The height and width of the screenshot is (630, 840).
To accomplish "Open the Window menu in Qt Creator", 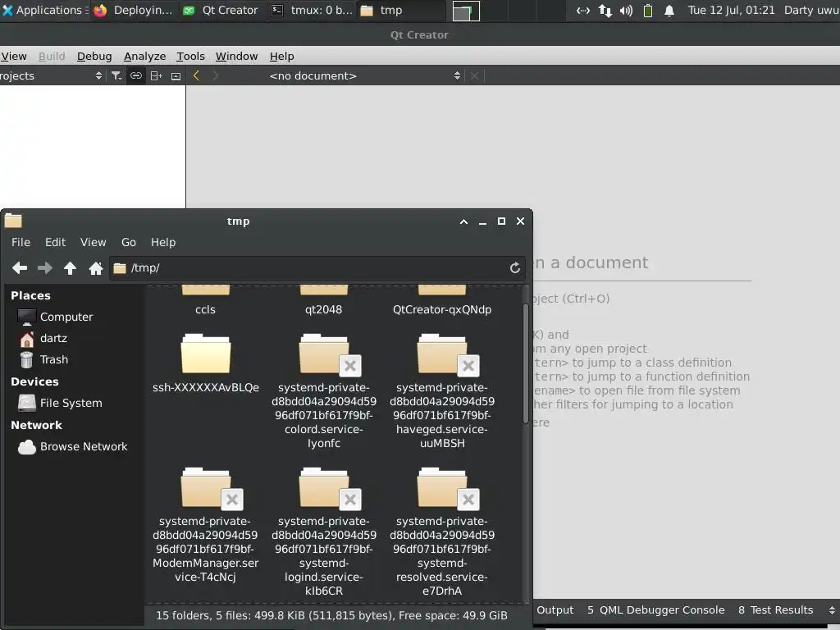I will (236, 57).
